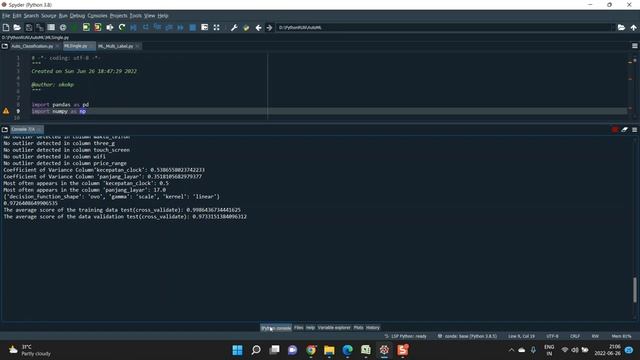Image resolution: width=640 pixels, height=360 pixels.
Task: Continue execution debug icon
Action: [180, 27]
